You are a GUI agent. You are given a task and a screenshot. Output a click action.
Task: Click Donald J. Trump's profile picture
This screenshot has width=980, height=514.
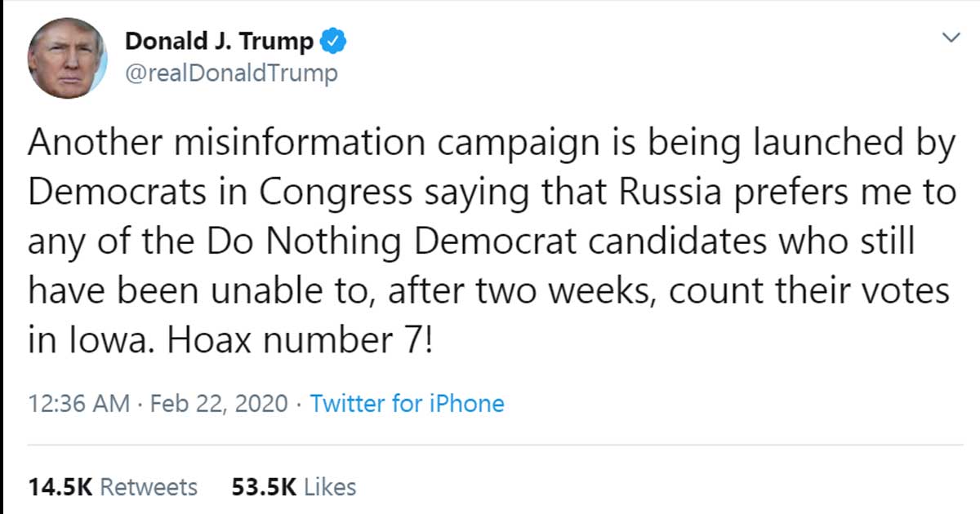point(67,57)
